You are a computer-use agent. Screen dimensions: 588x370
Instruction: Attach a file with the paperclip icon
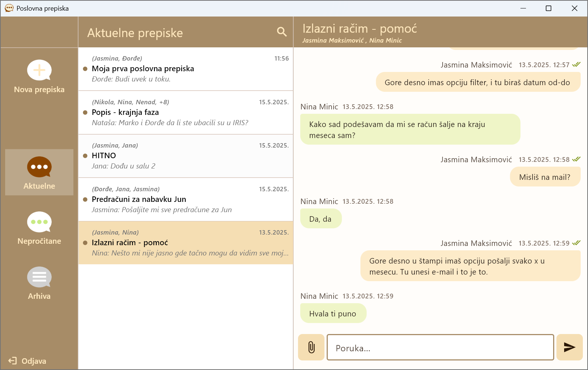point(311,347)
